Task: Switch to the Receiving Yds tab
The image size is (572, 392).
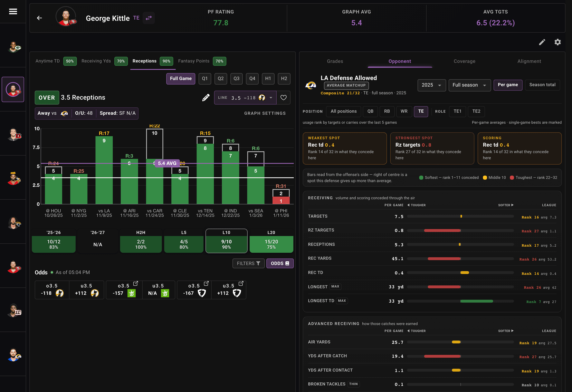Action: [104, 61]
